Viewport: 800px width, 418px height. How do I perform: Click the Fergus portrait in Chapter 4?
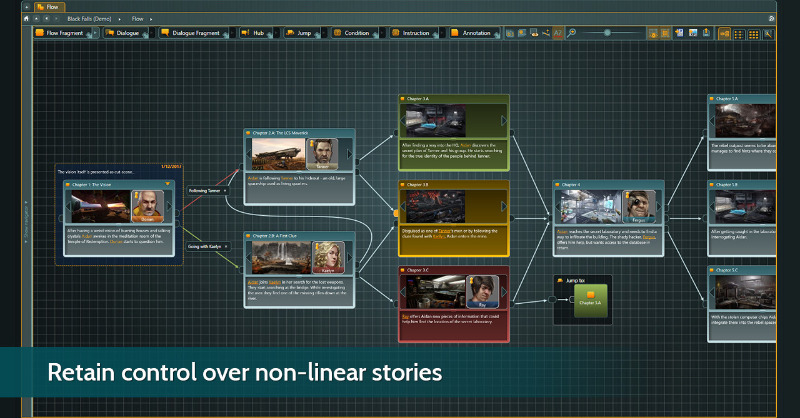tap(639, 207)
